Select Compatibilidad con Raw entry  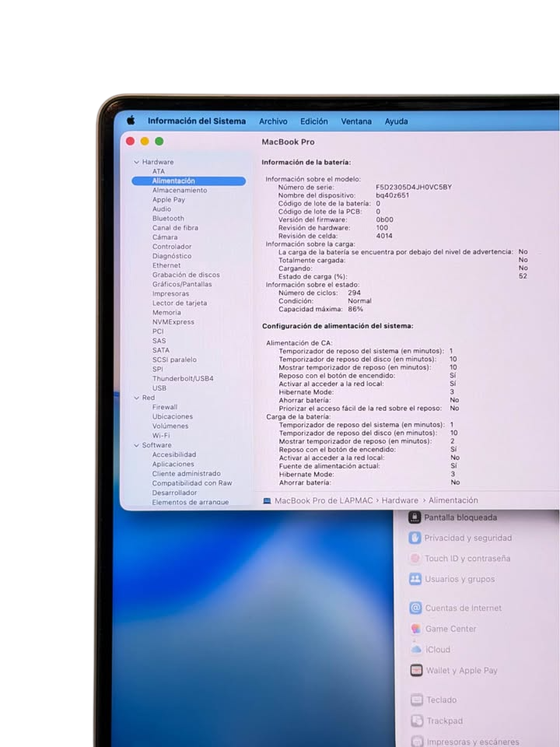[x=192, y=483]
